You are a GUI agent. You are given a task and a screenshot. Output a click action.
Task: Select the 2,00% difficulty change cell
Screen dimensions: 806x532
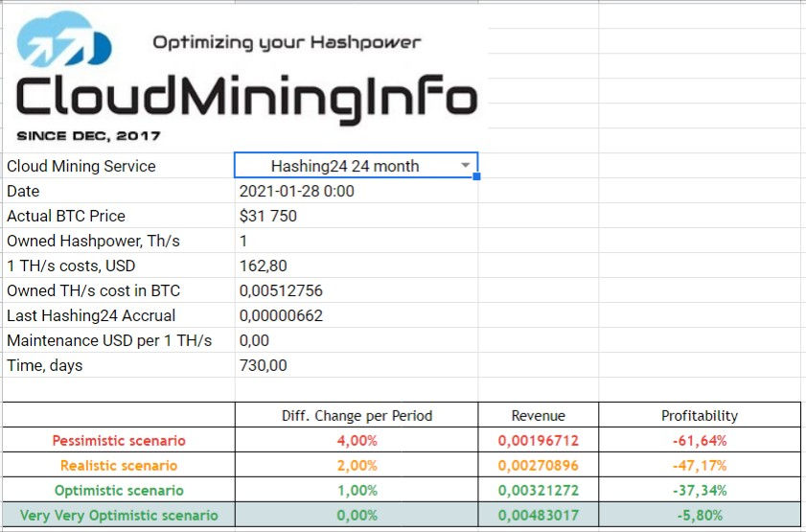357,466
